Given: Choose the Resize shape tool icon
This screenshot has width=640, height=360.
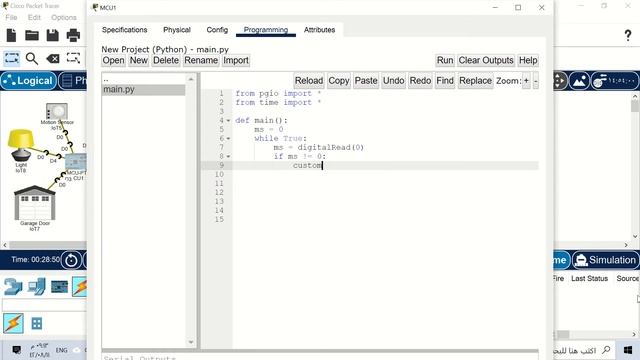Looking at the screenshot, I should point(73,58).
